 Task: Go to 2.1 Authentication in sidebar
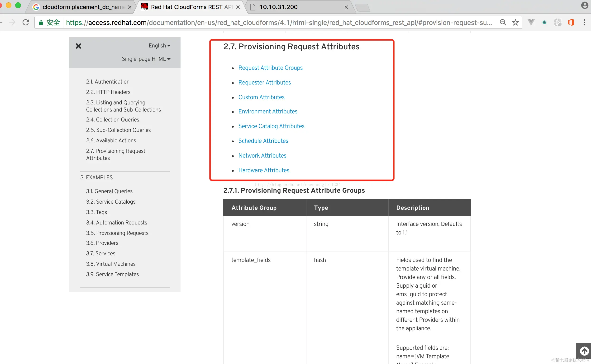pyautogui.click(x=108, y=82)
